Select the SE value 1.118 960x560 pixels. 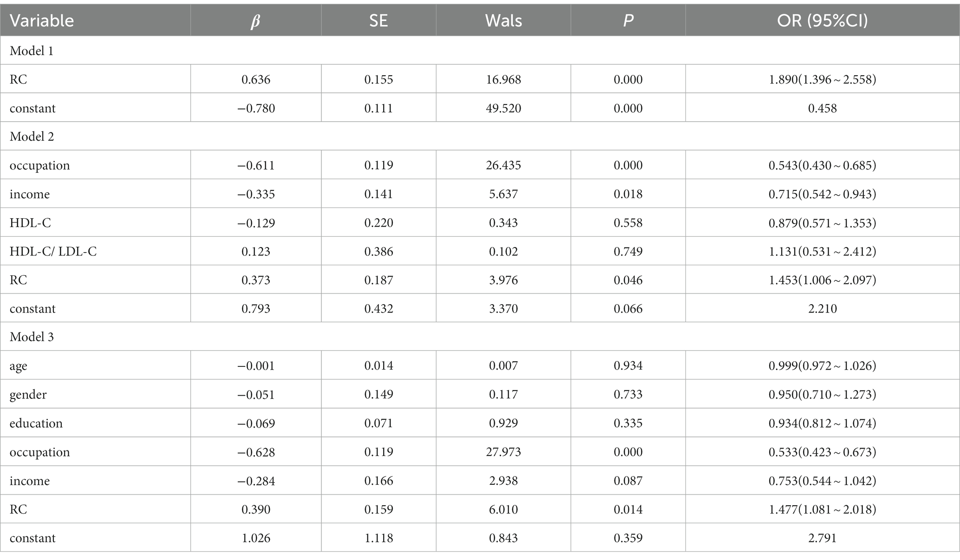(379, 538)
